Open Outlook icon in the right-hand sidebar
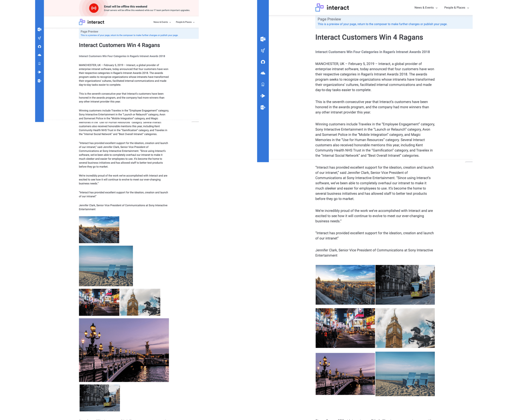 (x=263, y=39)
